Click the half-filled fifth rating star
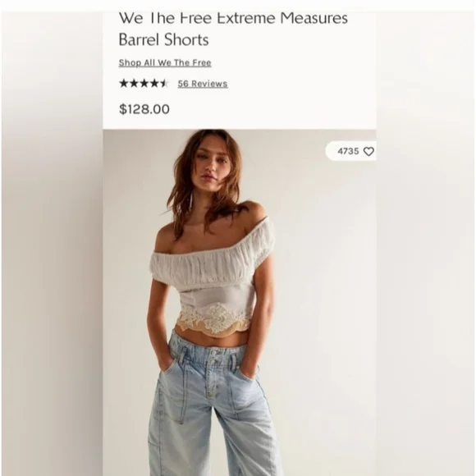Image resolution: width=476 pixels, height=476 pixels. (x=164, y=83)
